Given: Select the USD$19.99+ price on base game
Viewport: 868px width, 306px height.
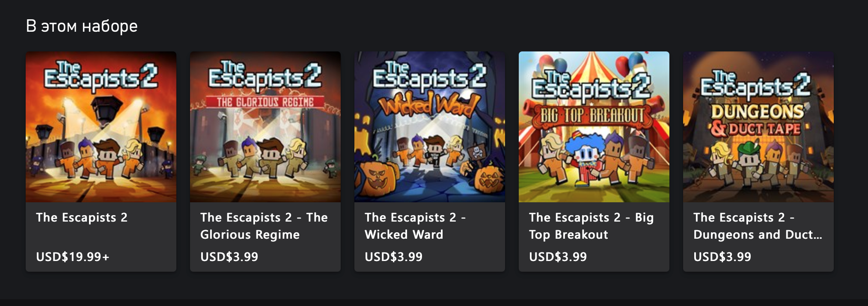Looking at the screenshot, I should pyautogui.click(x=73, y=257).
